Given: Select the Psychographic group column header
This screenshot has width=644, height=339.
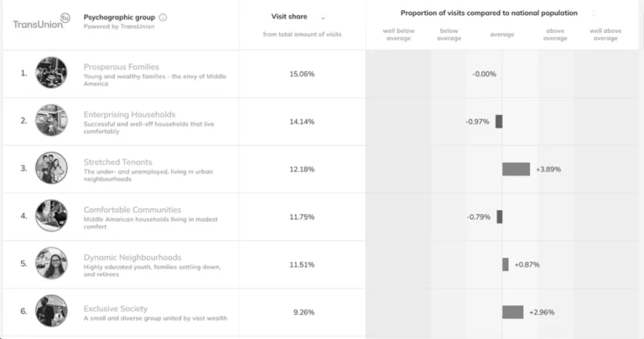Looking at the screenshot, I should [119, 17].
